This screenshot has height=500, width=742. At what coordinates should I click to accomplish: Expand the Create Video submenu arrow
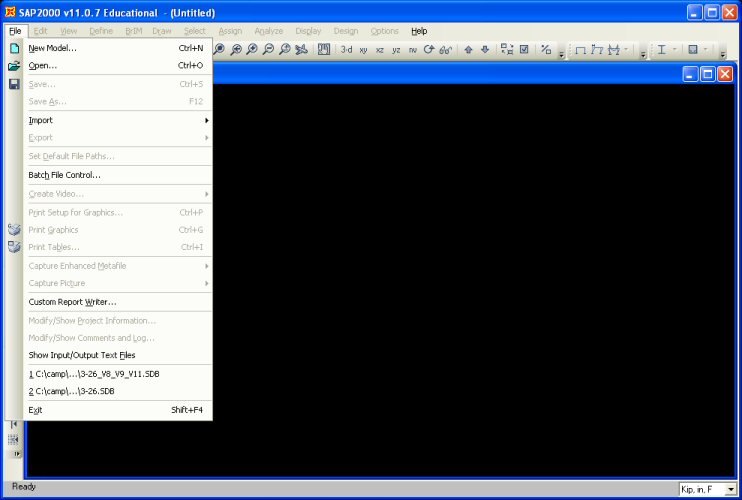tap(207, 194)
